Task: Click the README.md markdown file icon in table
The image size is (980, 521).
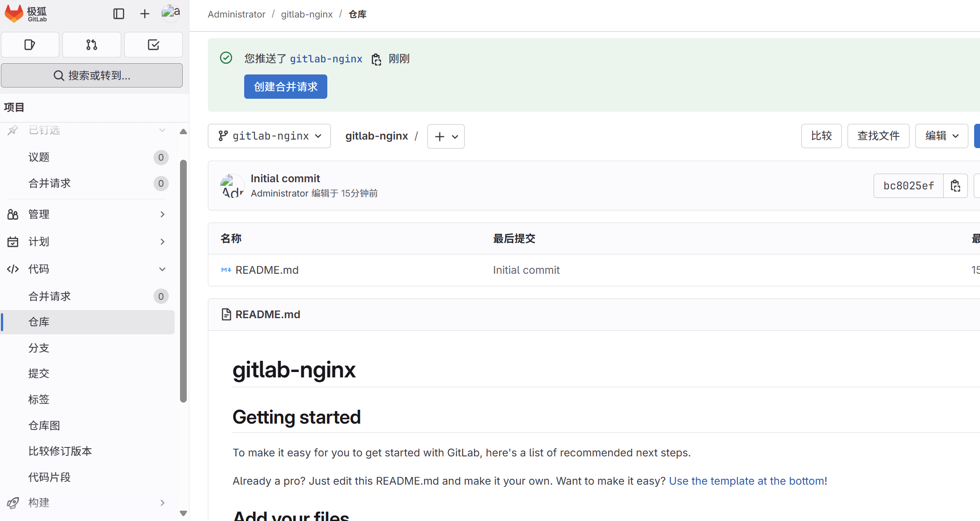Action: pyautogui.click(x=226, y=270)
